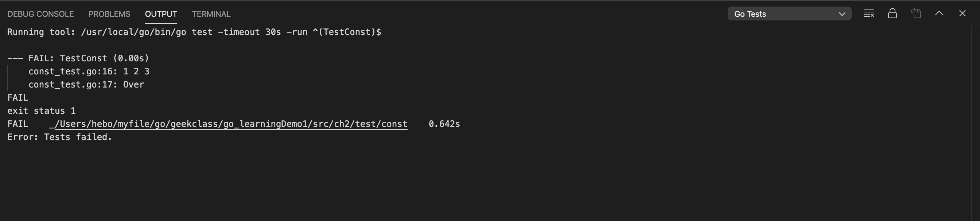Switch to the DEBUG CONSOLE tab

coord(40,14)
